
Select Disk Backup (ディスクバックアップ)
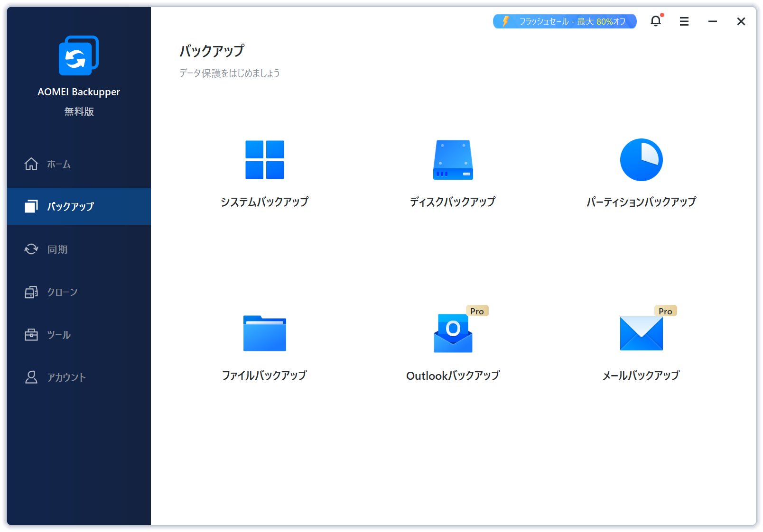(x=453, y=173)
